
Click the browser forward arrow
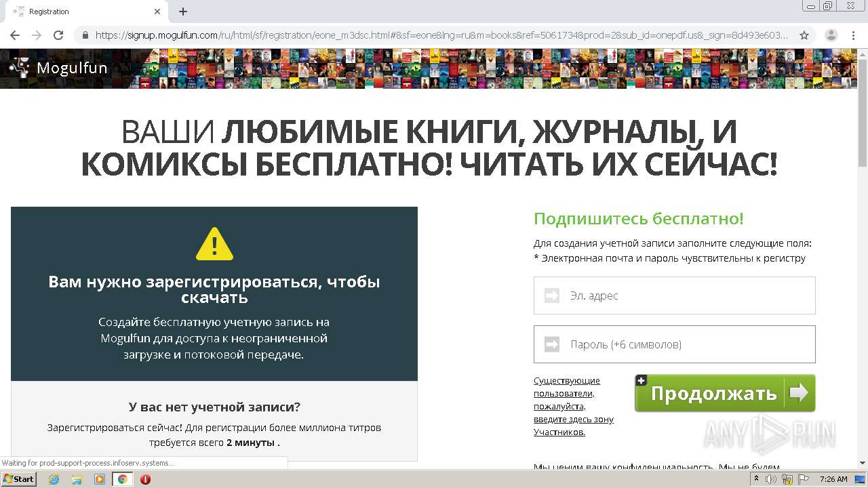(x=37, y=35)
